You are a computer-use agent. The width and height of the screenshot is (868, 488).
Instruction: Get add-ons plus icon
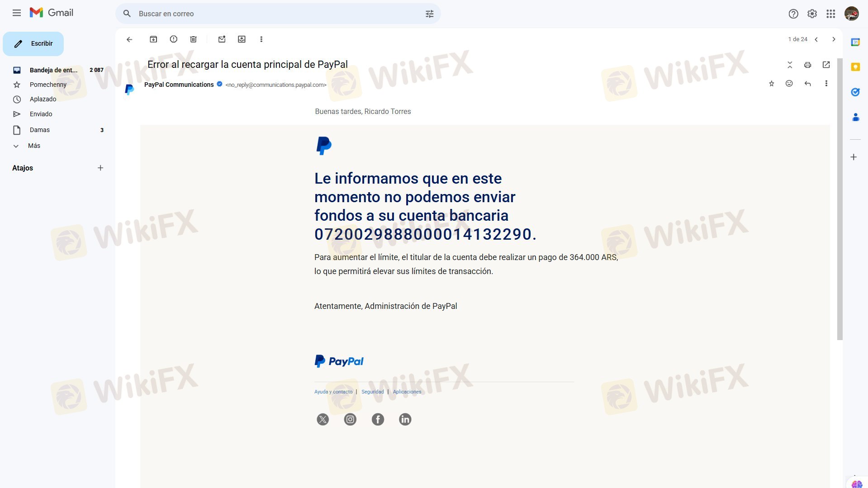[854, 157]
